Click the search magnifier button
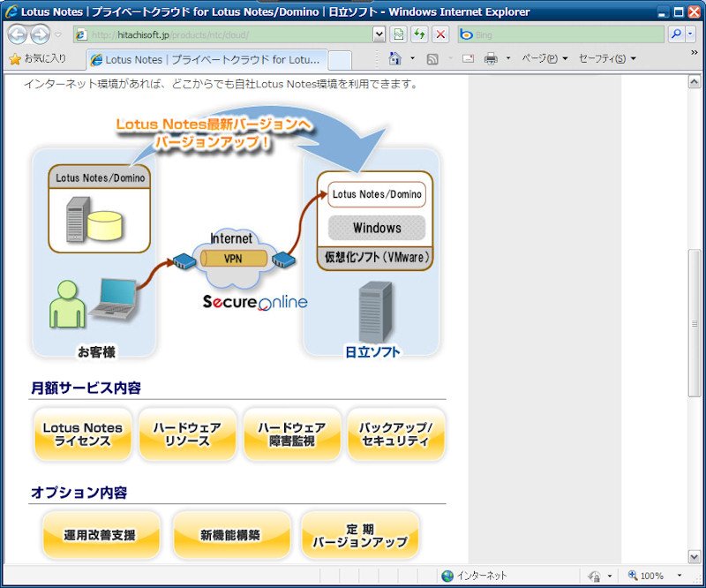Image resolution: width=706 pixels, height=588 pixels. [676, 34]
